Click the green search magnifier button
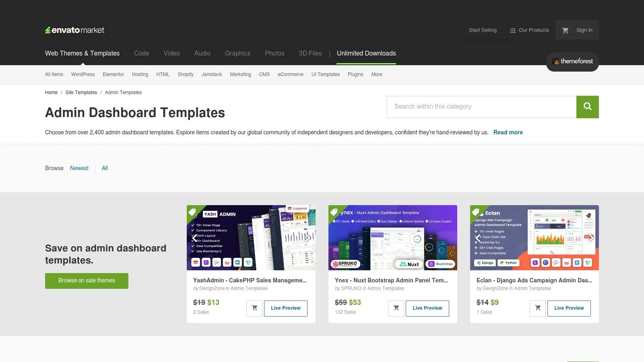The height and width of the screenshot is (362, 644). coord(587,107)
